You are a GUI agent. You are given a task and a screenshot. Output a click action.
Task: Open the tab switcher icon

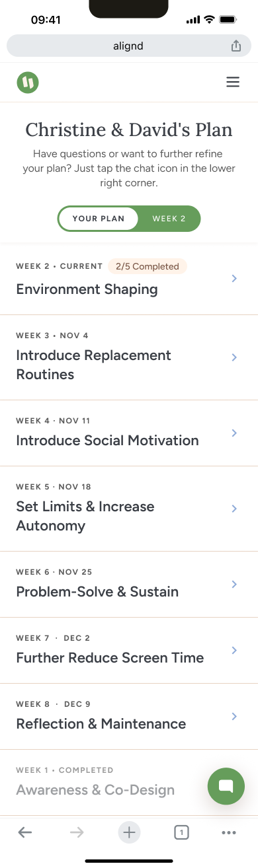(x=181, y=832)
